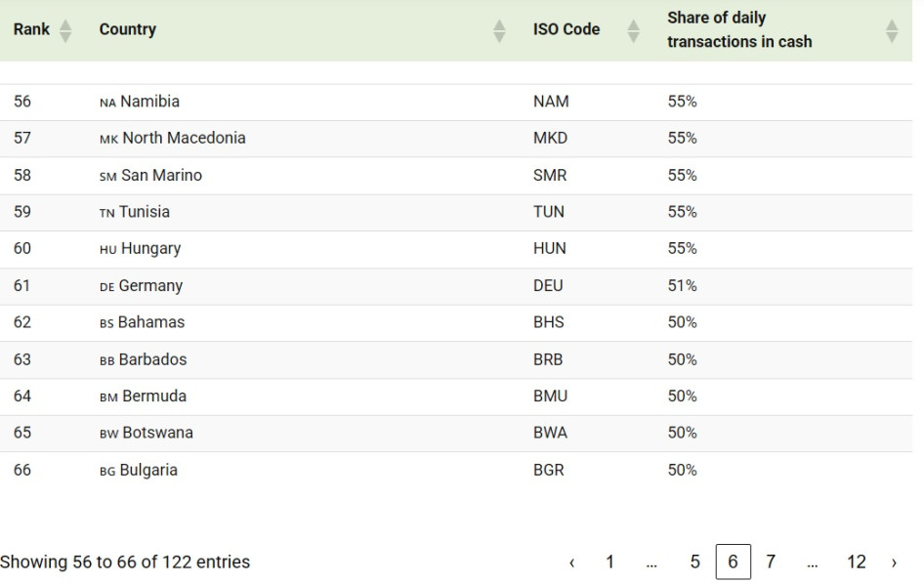Go to previous page using left chevron
Screen dimensions: 924x584
point(571,563)
